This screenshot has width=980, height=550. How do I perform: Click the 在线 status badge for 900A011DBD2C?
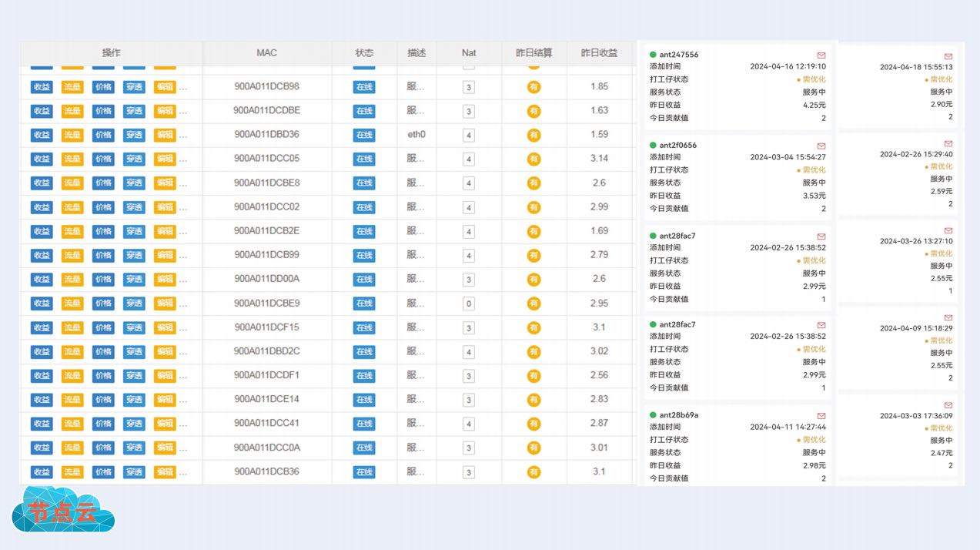coord(364,352)
